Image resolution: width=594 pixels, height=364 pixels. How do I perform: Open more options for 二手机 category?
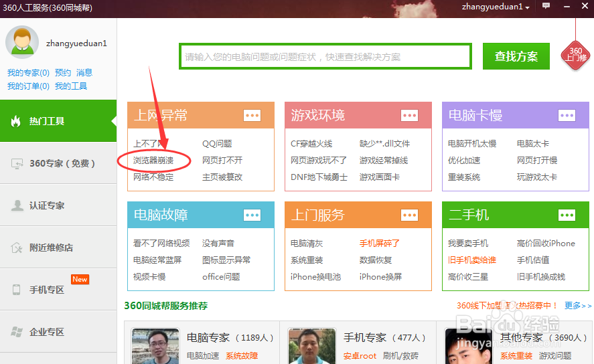coord(567,215)
